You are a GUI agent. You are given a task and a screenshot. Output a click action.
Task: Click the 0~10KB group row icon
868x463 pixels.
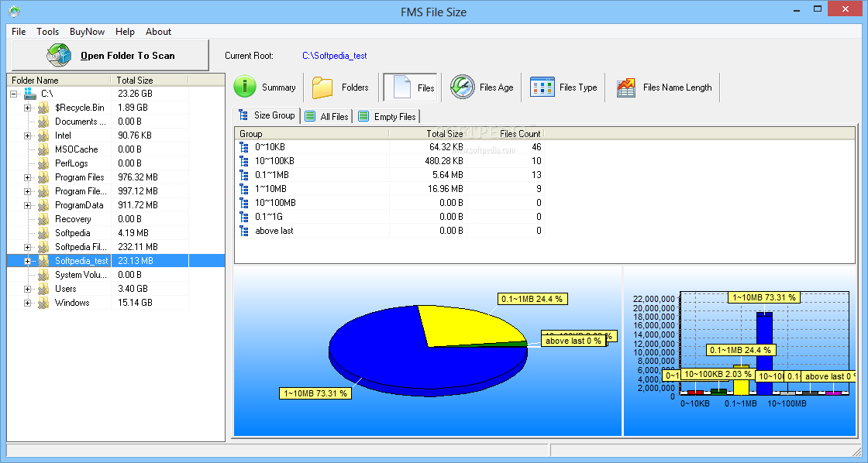(244, 147)
